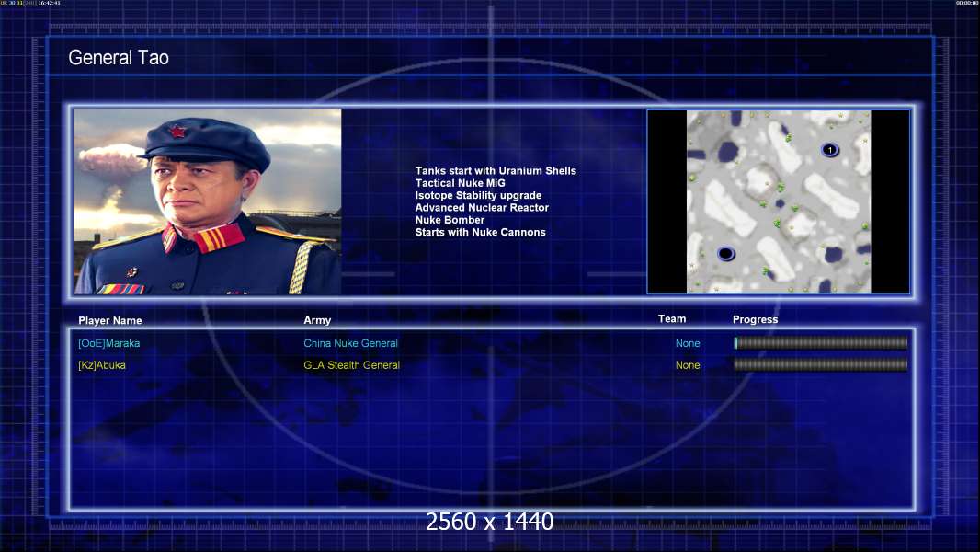Click the Army column header

317,320
